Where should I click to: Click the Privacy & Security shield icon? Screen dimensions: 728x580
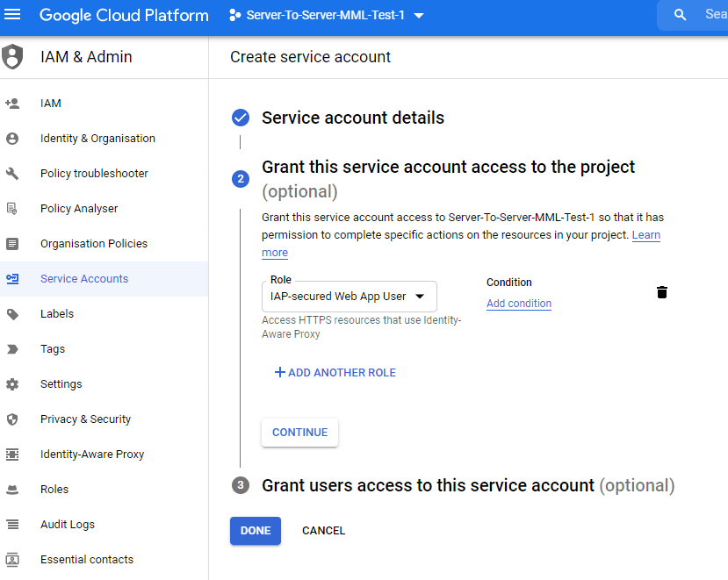12,419
